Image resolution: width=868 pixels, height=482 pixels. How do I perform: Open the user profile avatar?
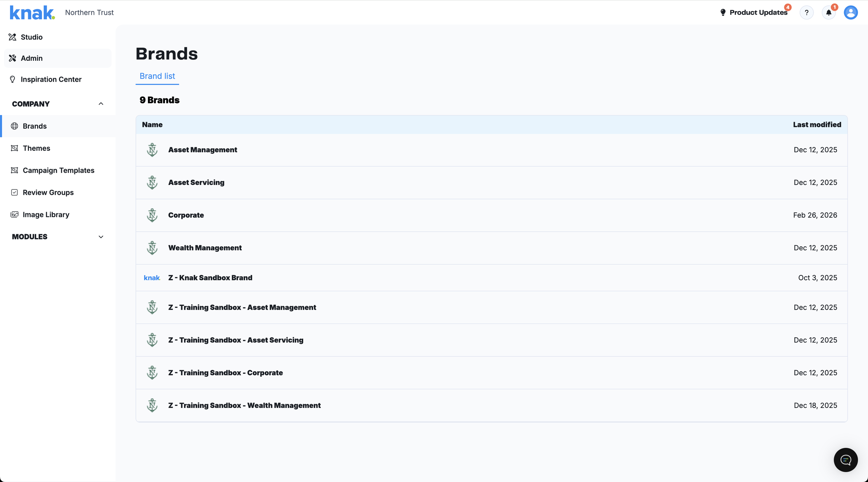click(851, 13)
